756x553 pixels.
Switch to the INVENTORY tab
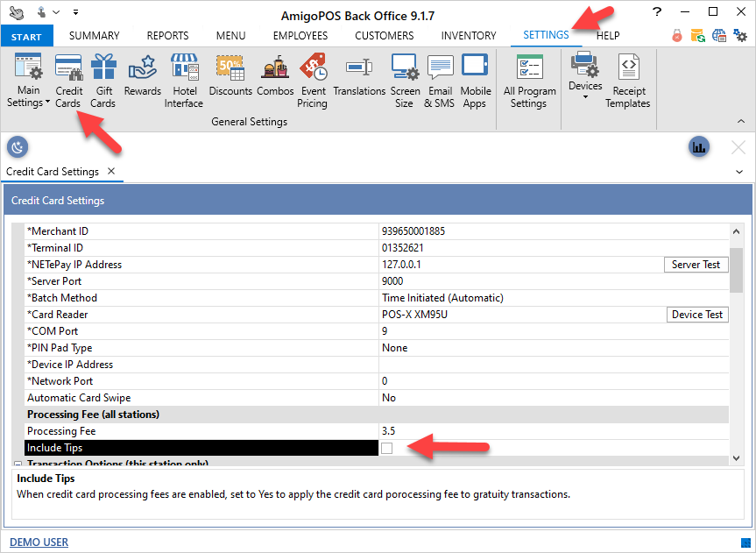(x=468, y=36)
